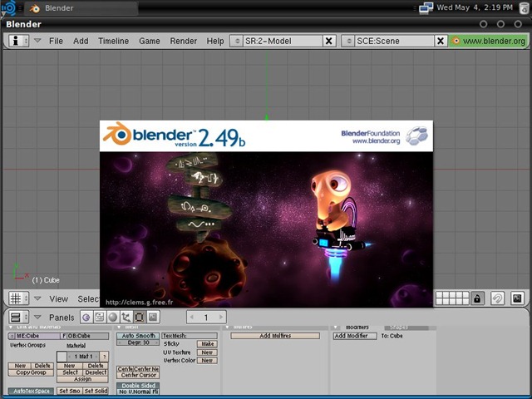Click New next to Vertex Color
This screenshot has height=399, width=532.
[207, 360]
